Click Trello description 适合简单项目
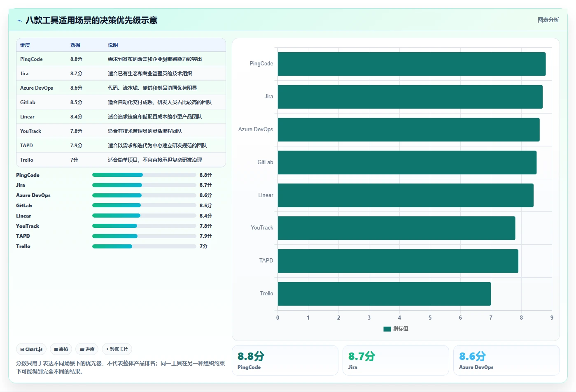The height and width of the screenshot is (392, 576). click(155, 160)
